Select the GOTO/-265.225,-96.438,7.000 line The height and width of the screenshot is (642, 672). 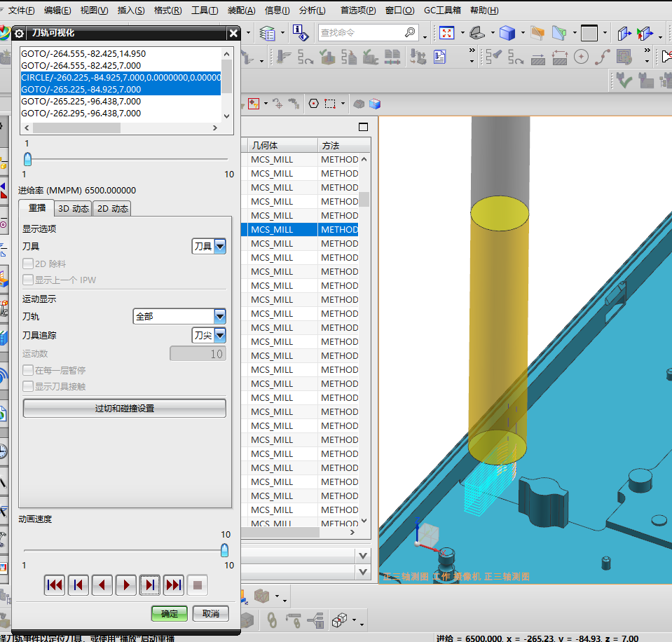tap(81, 101)
